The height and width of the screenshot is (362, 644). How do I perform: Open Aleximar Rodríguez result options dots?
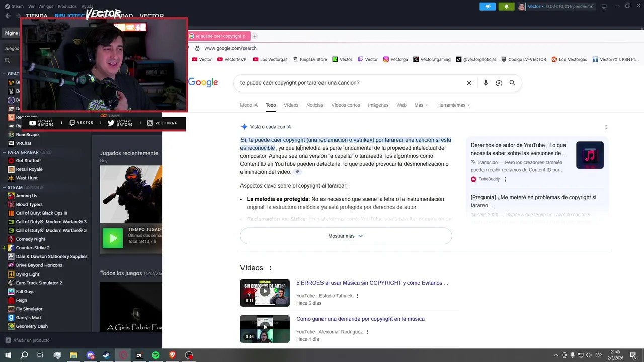tap(368, 332)
